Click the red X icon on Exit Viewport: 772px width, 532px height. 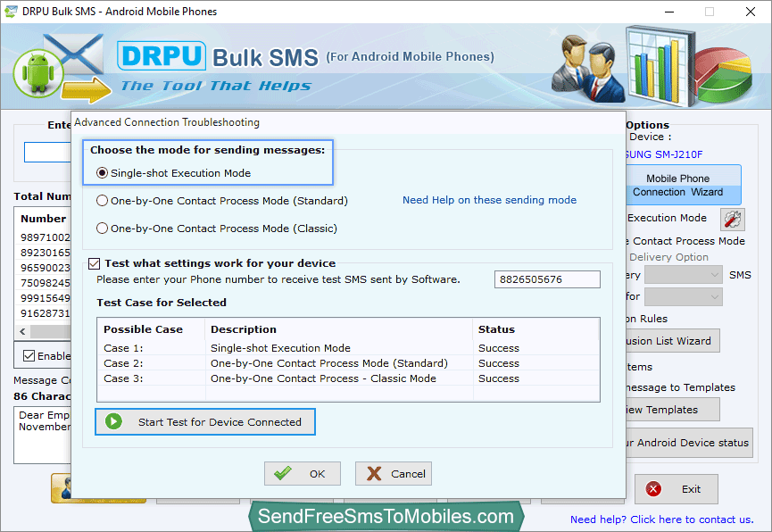pos(653,489)
